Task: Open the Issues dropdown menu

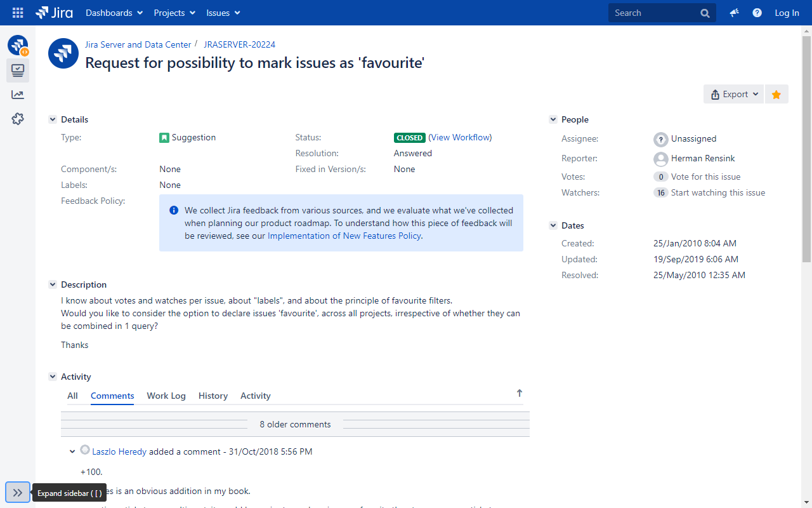Action: click(x=223, y=13)
